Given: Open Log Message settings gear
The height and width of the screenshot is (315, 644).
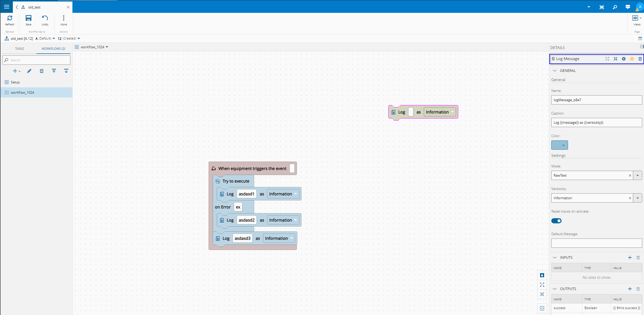Looking at the screenshot, I should tap(624, 59).
